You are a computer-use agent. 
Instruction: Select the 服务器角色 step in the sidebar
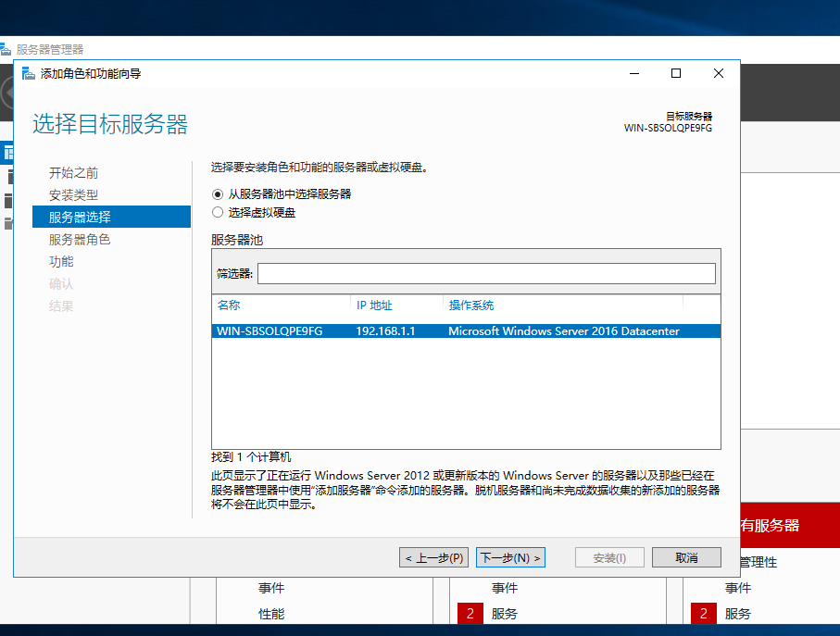point(75,239)
